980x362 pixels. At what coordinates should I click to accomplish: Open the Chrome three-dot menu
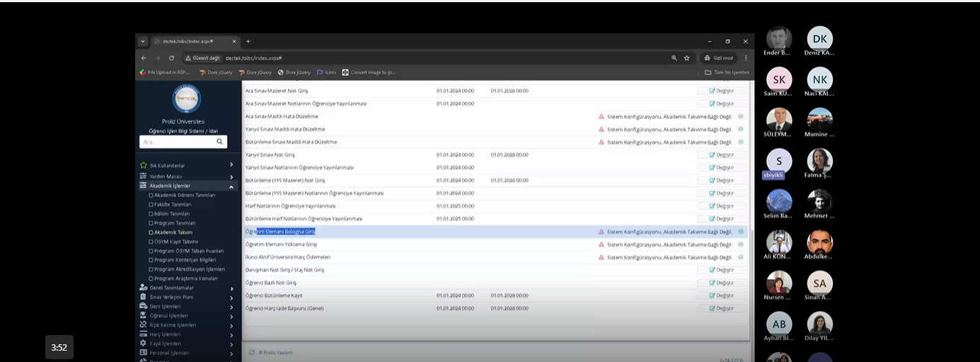tap(745, 58)
